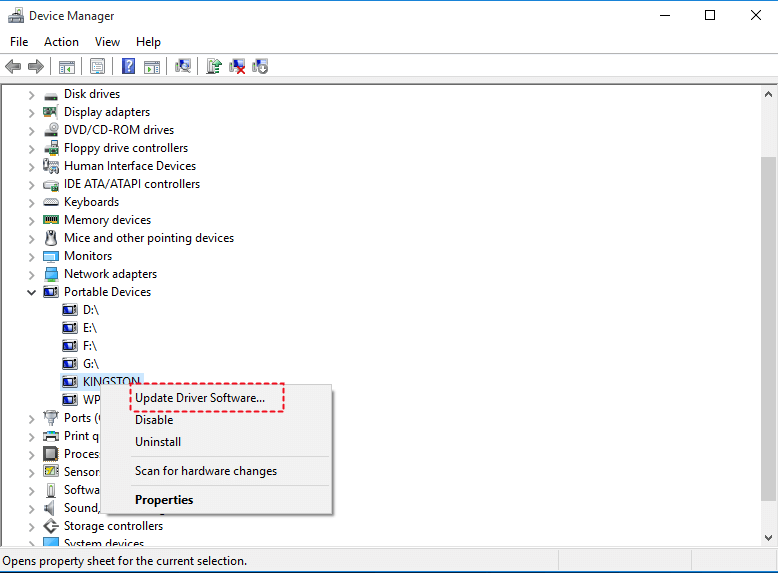This screenshot has height=573, width=778.
Task: Open the blue Help question-mark toolbar icon
Action: click(x=129, y=66)
